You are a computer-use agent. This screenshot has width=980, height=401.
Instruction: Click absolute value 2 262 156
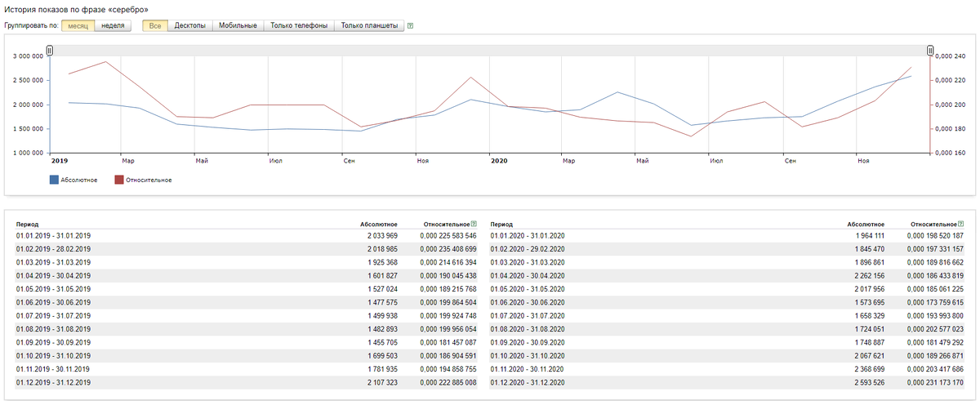(x=868, y=275)
